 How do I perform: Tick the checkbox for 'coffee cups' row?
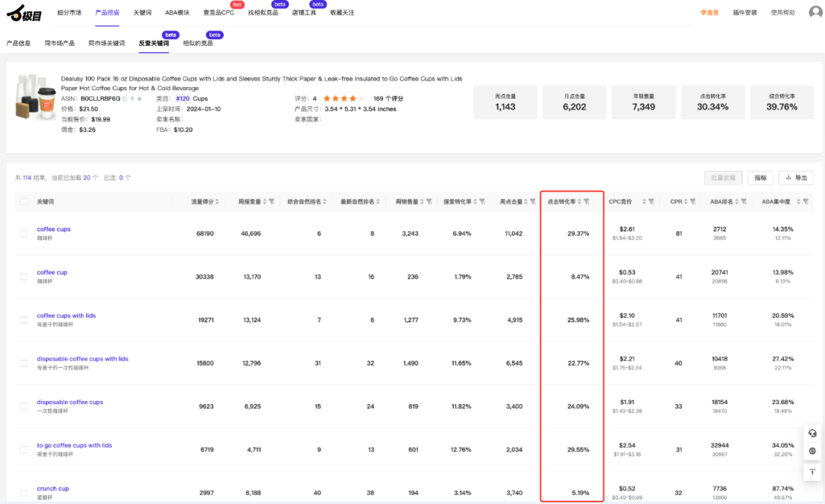click(24, 233)
